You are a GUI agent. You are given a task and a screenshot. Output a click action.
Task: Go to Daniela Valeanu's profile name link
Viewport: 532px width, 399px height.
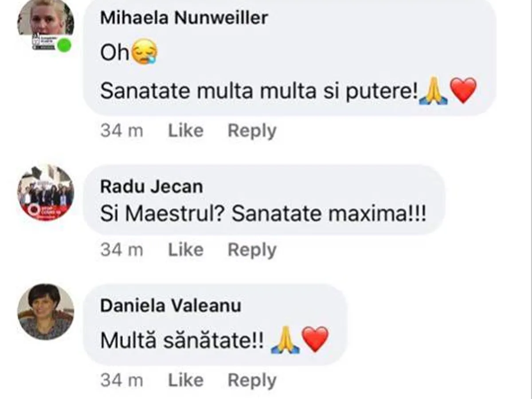pos(171,305)
